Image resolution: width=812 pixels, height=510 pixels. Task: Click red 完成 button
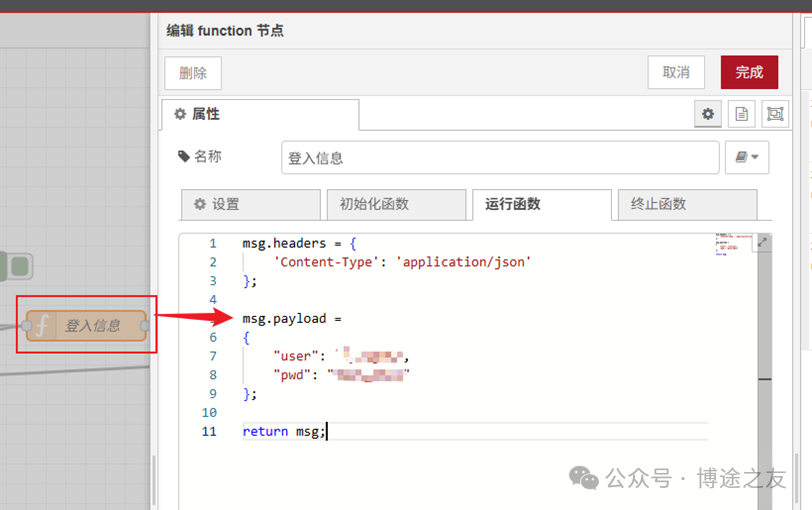click(x=749, y=72)
